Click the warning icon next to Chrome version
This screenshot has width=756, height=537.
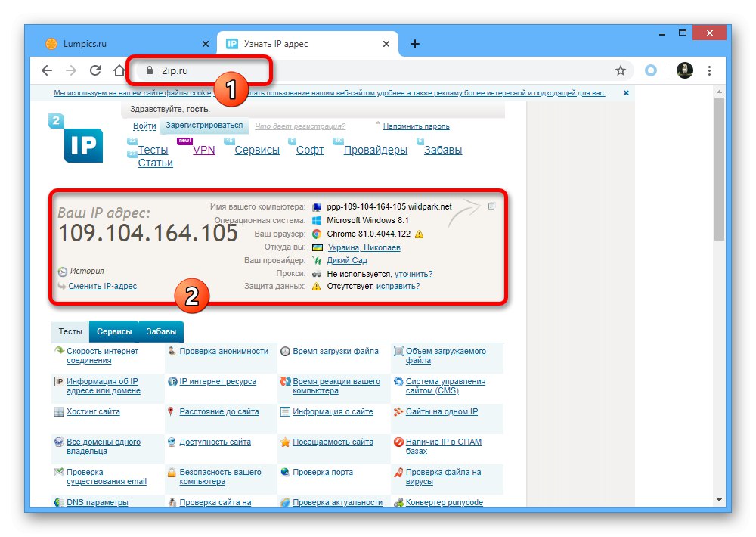point(419,234)
